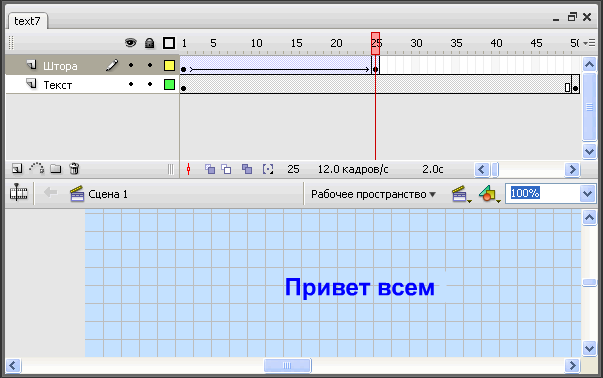Screen dimensions: 603x378
Task: Click the pencil icon on Штора layer
Action: (x=112, y=65)
